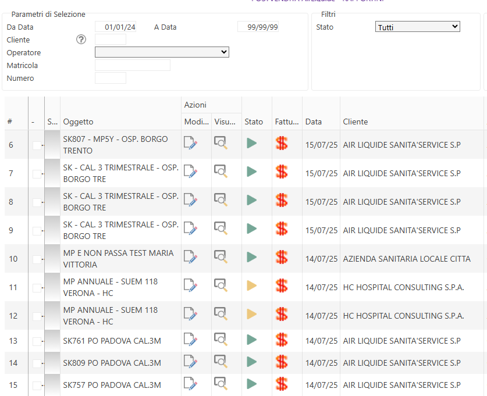The image size is (487, 396).
Task: Tick the checkbox in row 14
Action: click(x=37, y=363)
